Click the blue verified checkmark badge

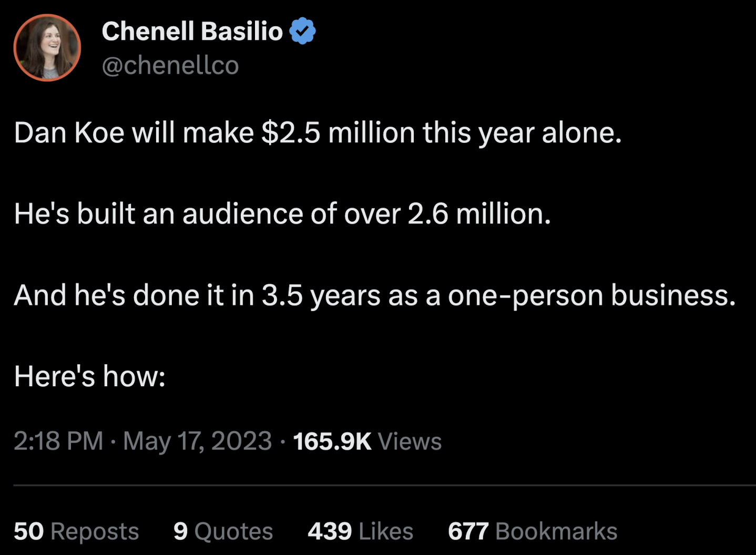point(302,31)
